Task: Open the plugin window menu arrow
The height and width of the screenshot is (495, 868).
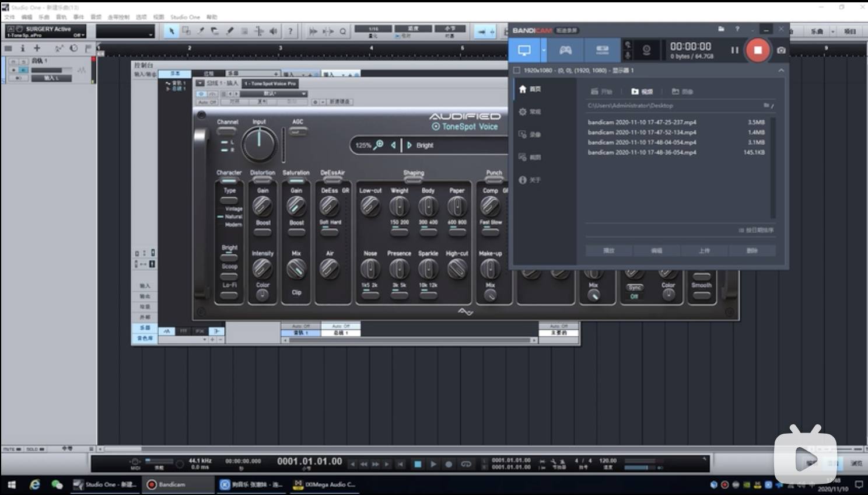Action: tap(200, 83)
